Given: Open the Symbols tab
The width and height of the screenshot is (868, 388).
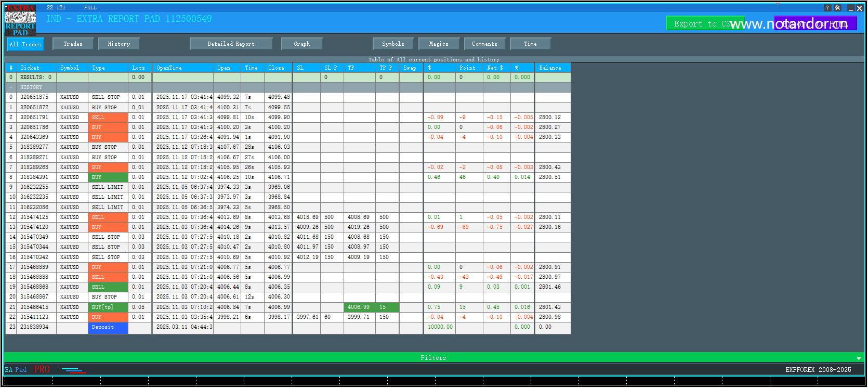Looking at the screenshot, I should (x=393, y=44).
